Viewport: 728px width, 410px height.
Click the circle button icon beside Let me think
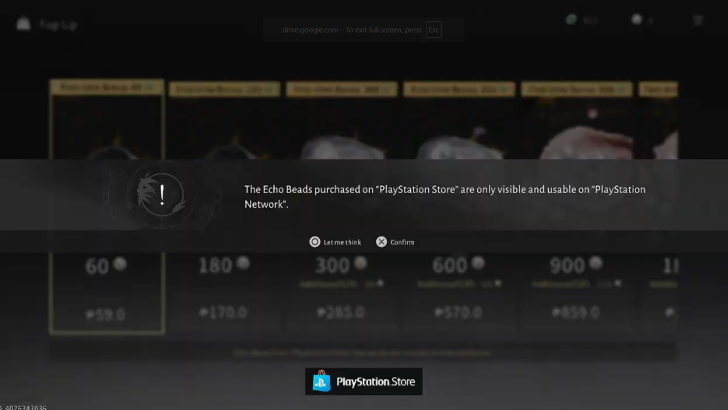coord(315,242)
